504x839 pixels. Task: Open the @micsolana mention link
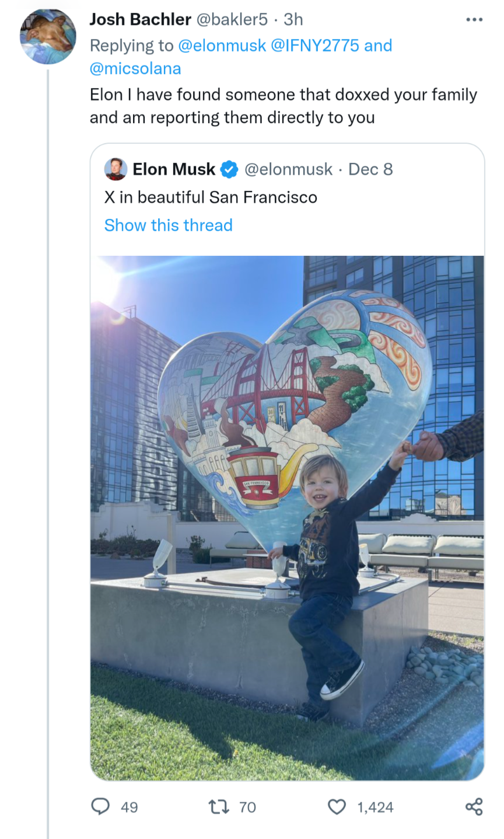(x=135, y=68)
